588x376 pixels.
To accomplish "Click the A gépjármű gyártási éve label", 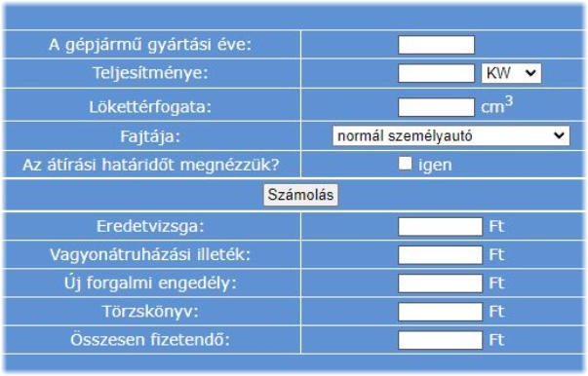I will tap(150, 45).
